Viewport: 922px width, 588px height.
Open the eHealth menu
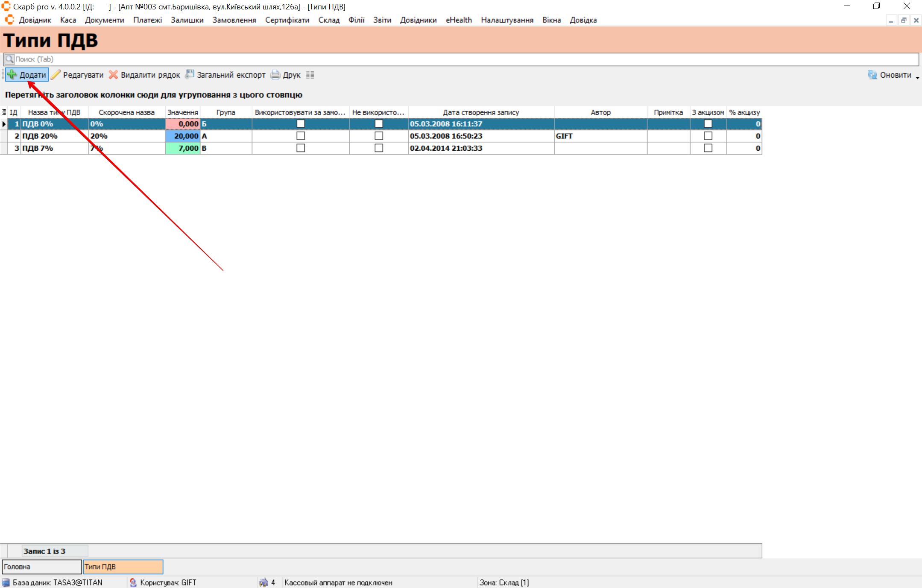459,20
